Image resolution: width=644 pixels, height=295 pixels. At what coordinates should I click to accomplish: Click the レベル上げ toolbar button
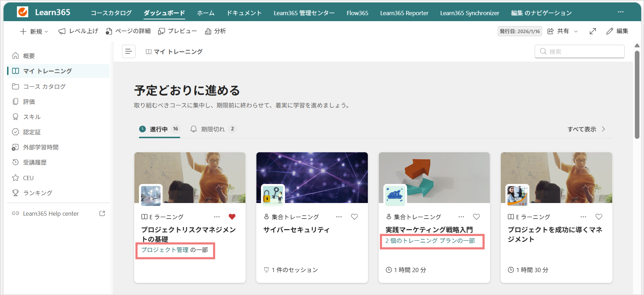(78, 31)
